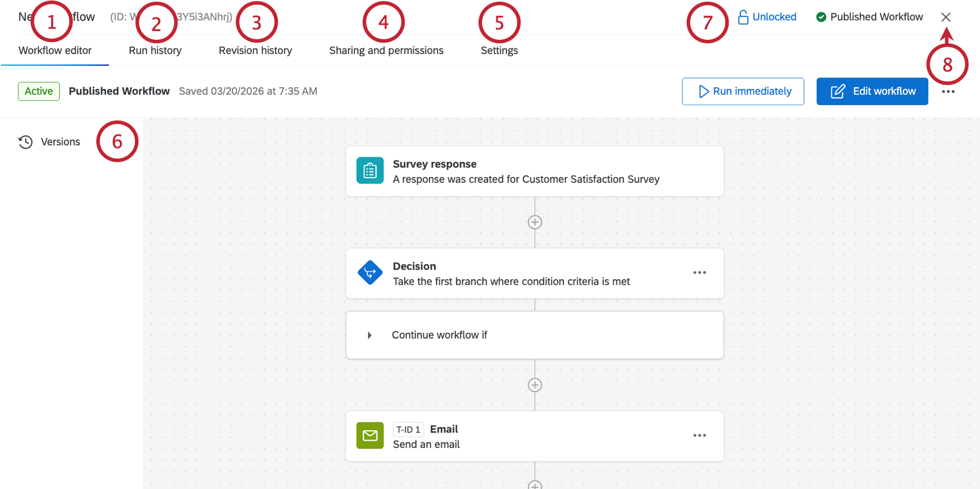Click the Unlocked lock toggle

(x=767, y=17)
